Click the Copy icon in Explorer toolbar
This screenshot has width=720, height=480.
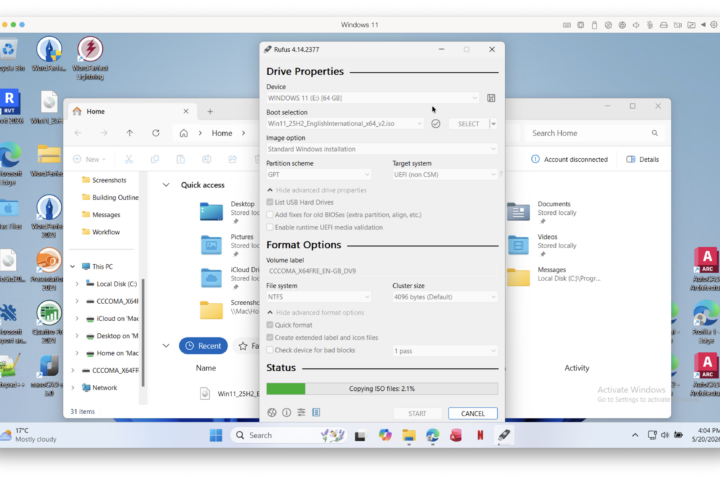(155, 159)
